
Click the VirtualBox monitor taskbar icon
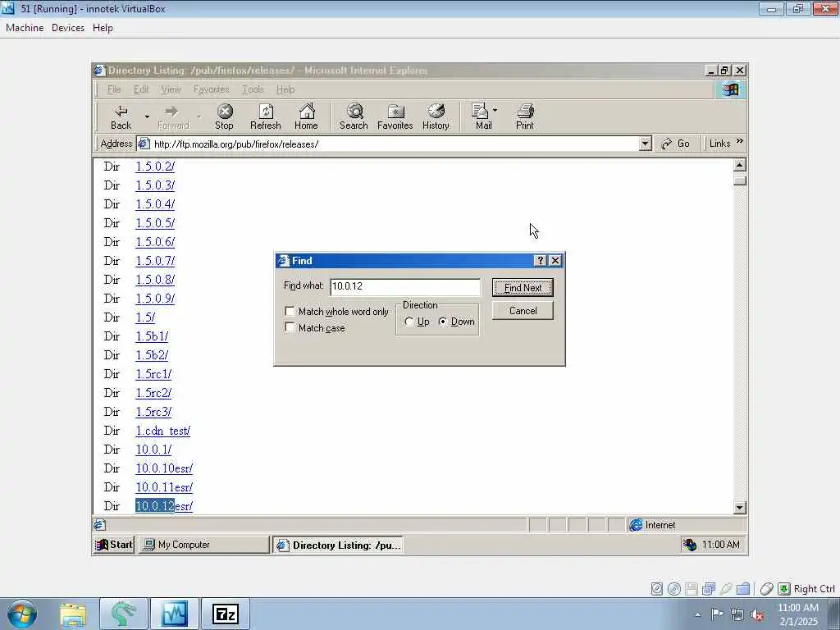point(175,614)
